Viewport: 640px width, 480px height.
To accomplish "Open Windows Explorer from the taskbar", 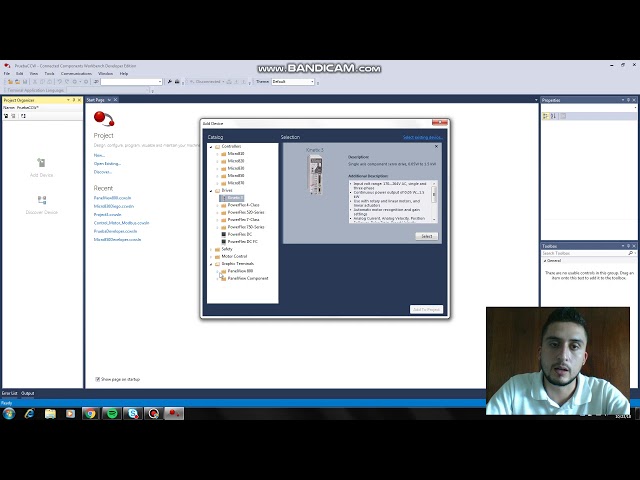I will [x=50, y=413].
